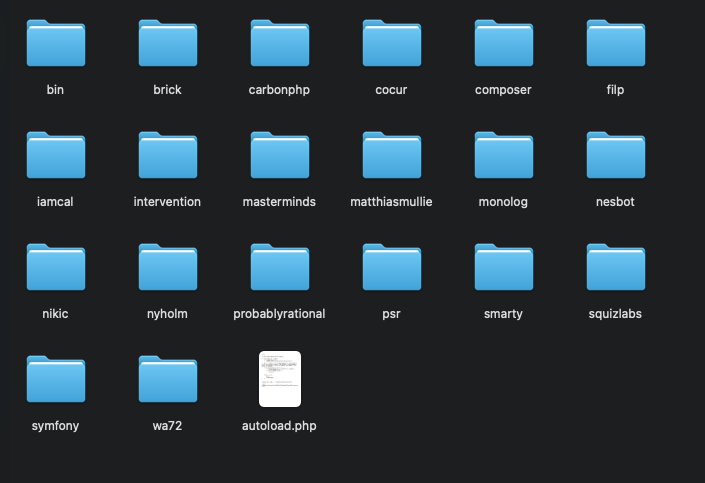
Task: Click the 'carbonphp' name label
Action: point(279,90)
